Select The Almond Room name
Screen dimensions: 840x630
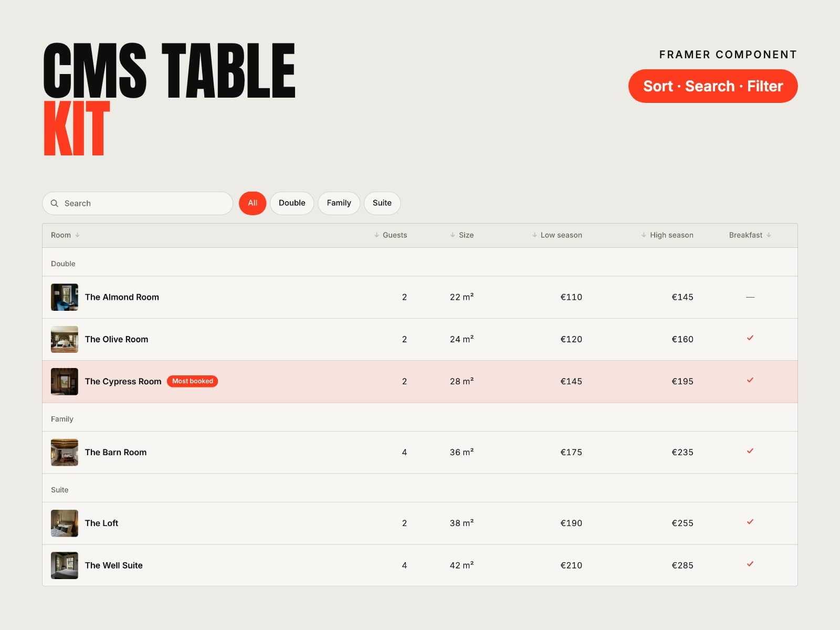click(122, 297)
